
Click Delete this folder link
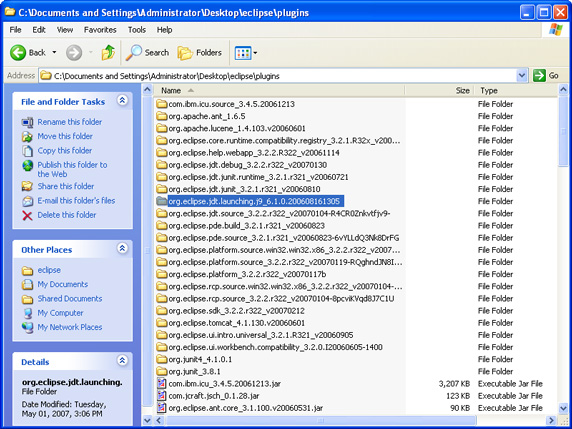[67, 215]
